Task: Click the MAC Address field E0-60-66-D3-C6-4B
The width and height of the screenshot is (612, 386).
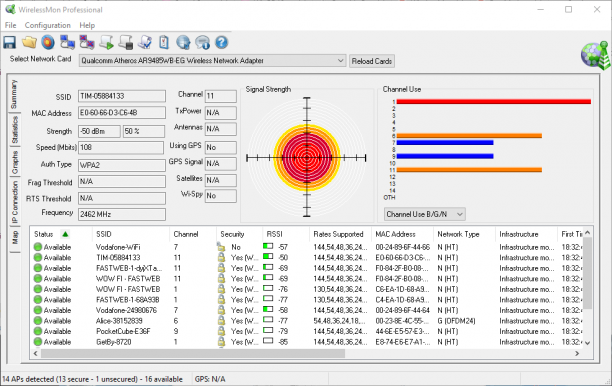Action: click(x=122, y=112)
